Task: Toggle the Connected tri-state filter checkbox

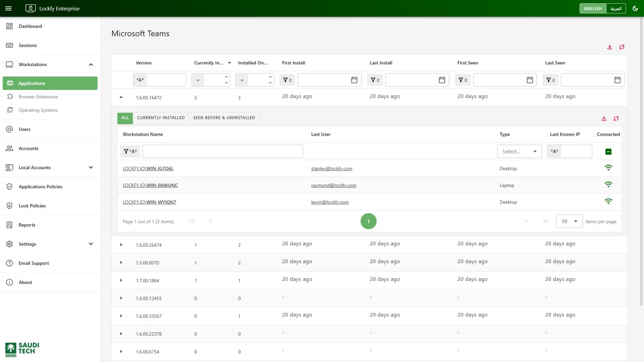Action: pyautogui.click(x=608, y=152)
